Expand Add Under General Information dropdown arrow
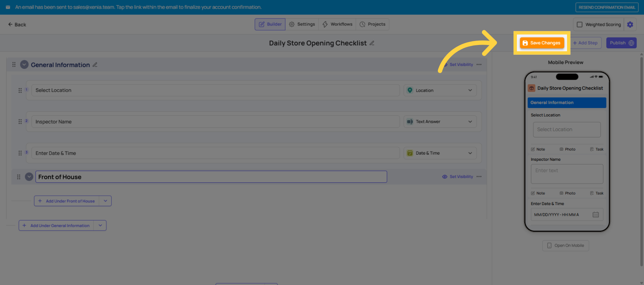This screenshot has height=285, width=644. tap(100, 226)
